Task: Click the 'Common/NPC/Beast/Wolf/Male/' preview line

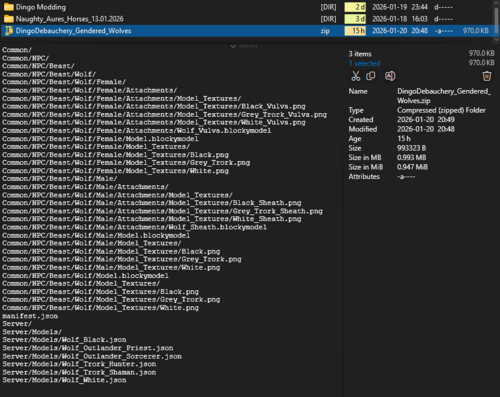Action: pos(60,179)
